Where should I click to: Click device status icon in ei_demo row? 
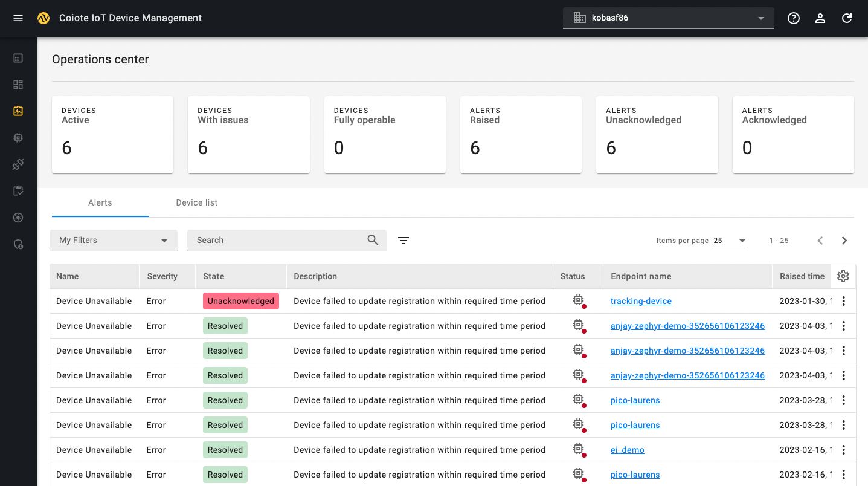pyautogui.click(x=579, y=450)
